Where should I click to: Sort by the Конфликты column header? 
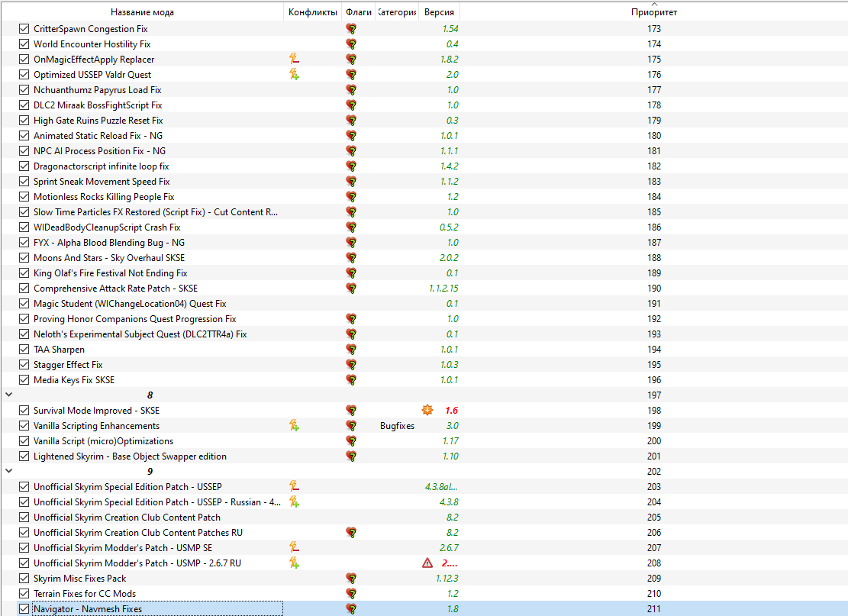(313, 12)
